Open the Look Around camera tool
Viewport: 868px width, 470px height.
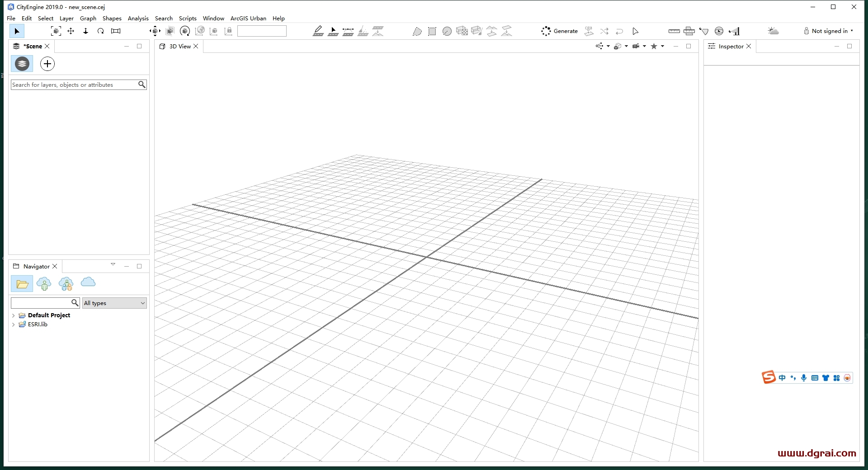coord(116,31)
